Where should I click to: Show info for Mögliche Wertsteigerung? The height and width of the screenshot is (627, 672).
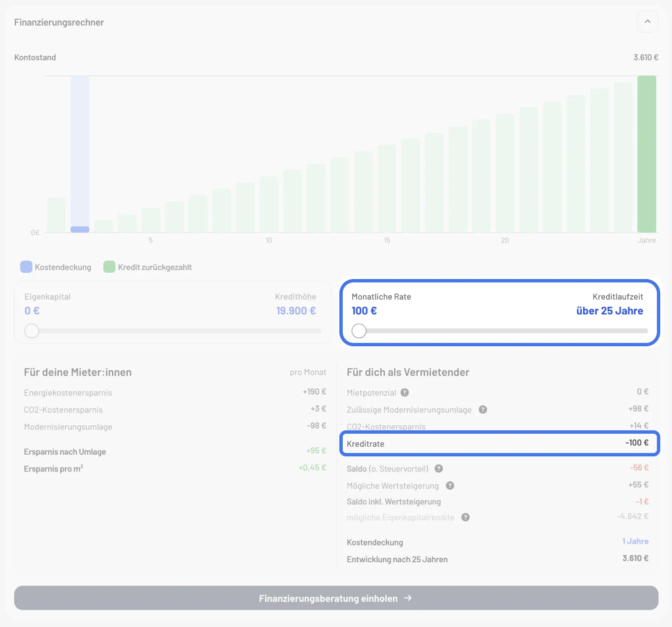450,486
